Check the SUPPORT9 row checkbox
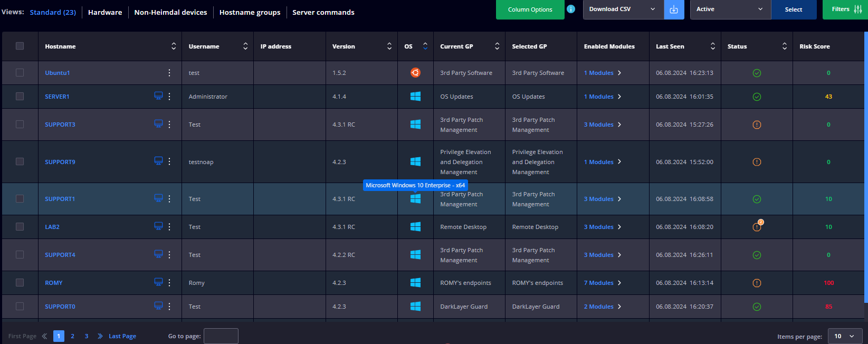This screenshot has height=344, width=868. (20, 161)
